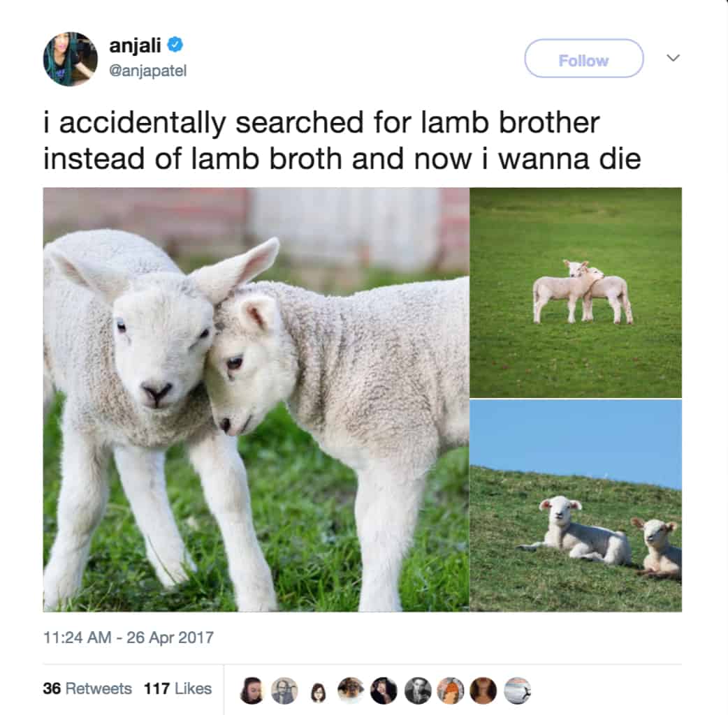This screenshot has height=715, width=728.
Task: View the 36 Retweets list
Action: [x=87, y=688]
